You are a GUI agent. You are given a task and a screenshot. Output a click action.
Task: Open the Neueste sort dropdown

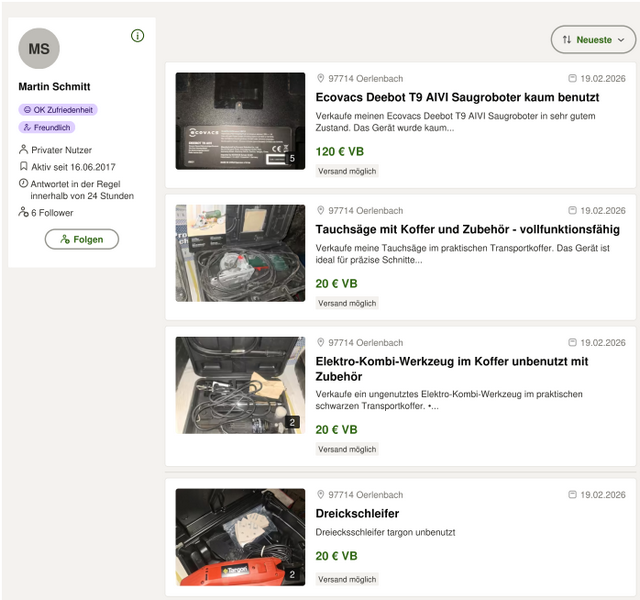point(593,40)
